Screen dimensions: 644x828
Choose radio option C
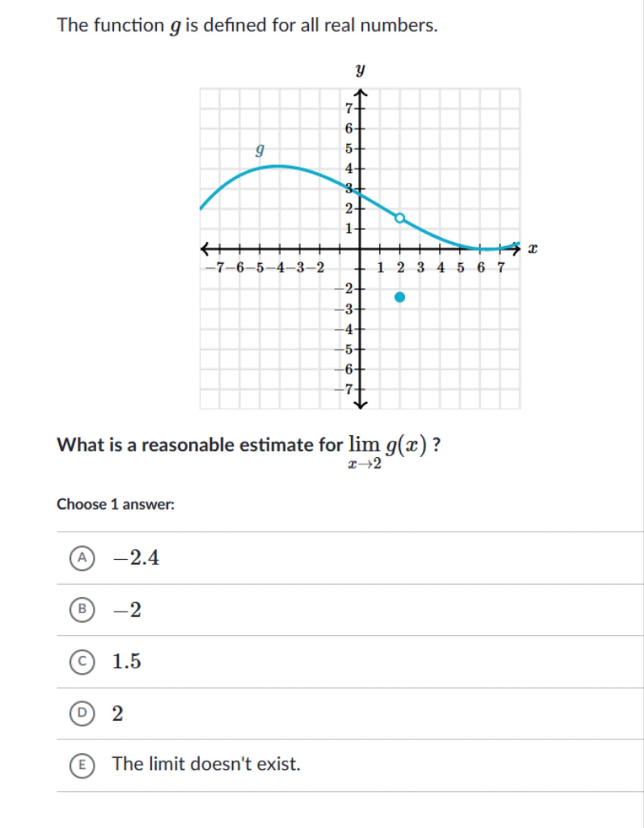coord(82,661)
